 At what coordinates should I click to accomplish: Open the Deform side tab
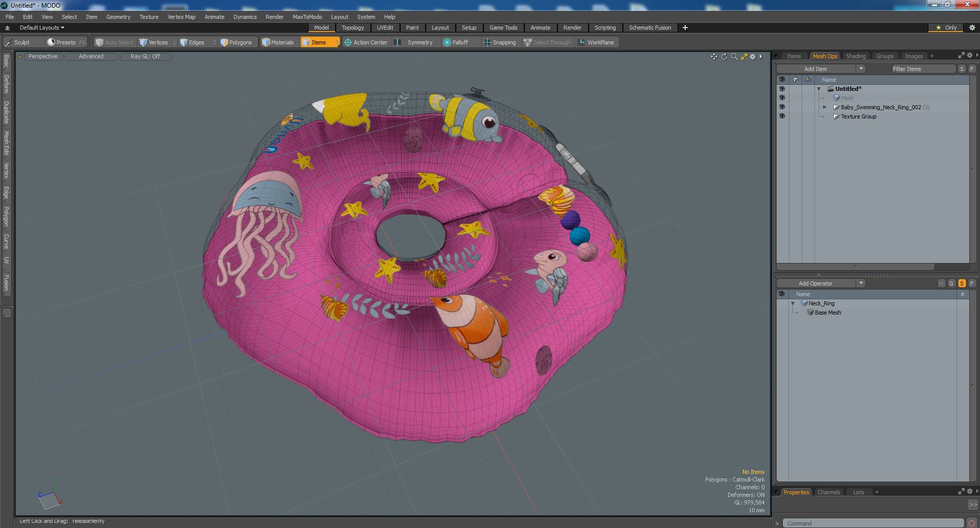(x=6, y=84)
